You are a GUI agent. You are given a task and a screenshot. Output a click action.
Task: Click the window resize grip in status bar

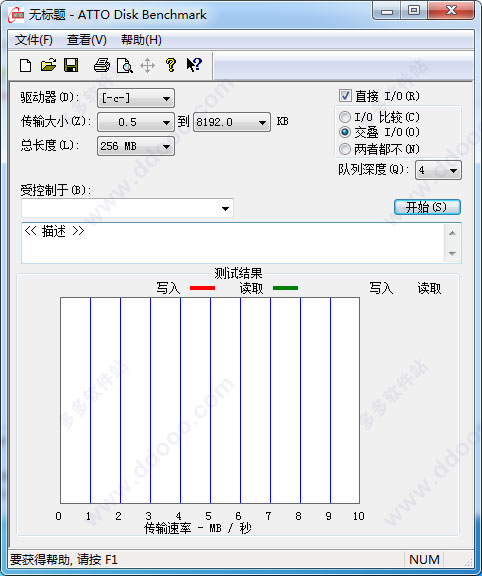(x=468, y=561)
